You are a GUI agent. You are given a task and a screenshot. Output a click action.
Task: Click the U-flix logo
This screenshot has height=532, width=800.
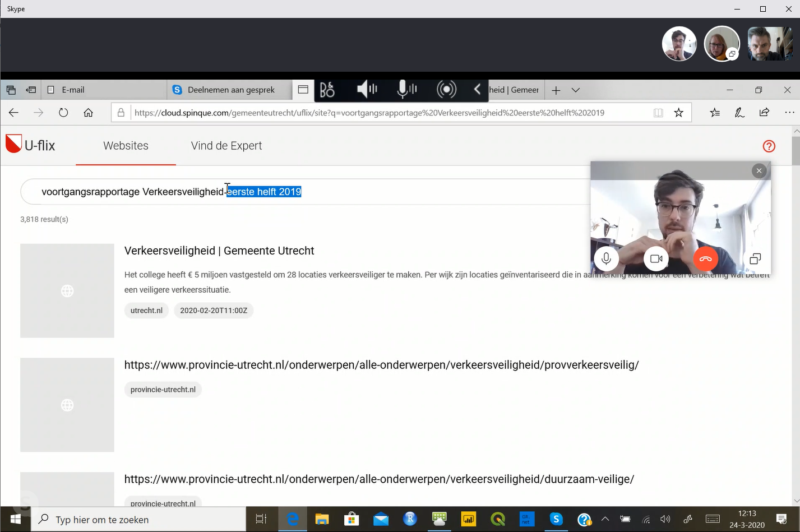[x=31, y=145]
